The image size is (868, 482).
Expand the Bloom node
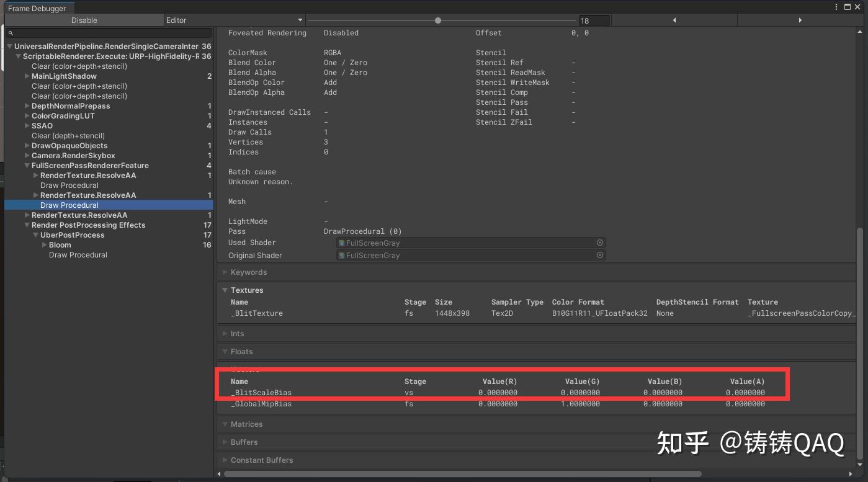click(x=44, y=245)
